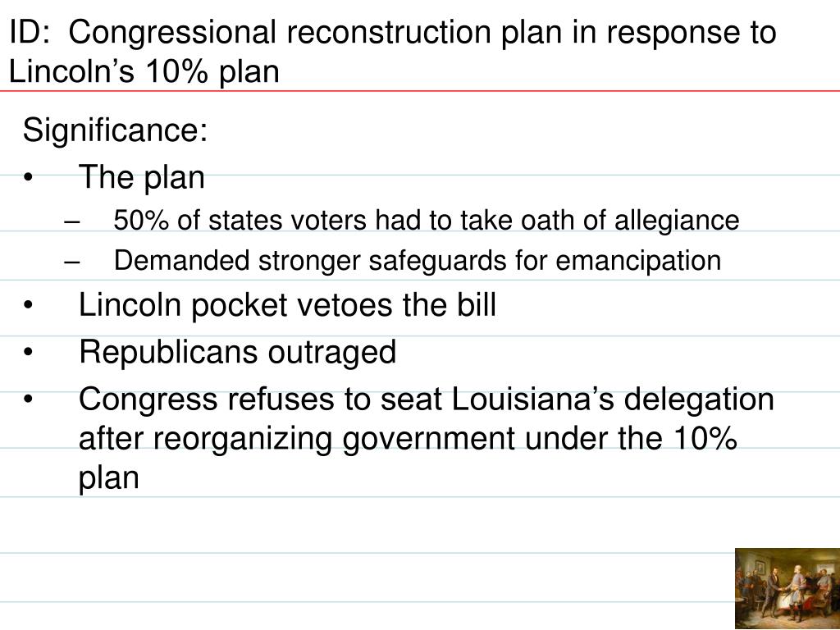Click the word 'emancipation' in the sub-bullet

pyautogui.click(x=638, y=262)
